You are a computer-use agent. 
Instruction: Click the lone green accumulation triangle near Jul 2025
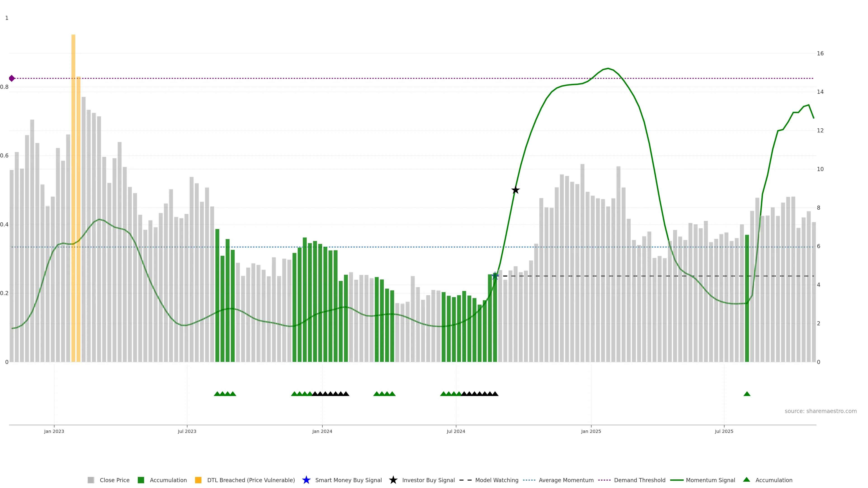click(x=747, y=394)
